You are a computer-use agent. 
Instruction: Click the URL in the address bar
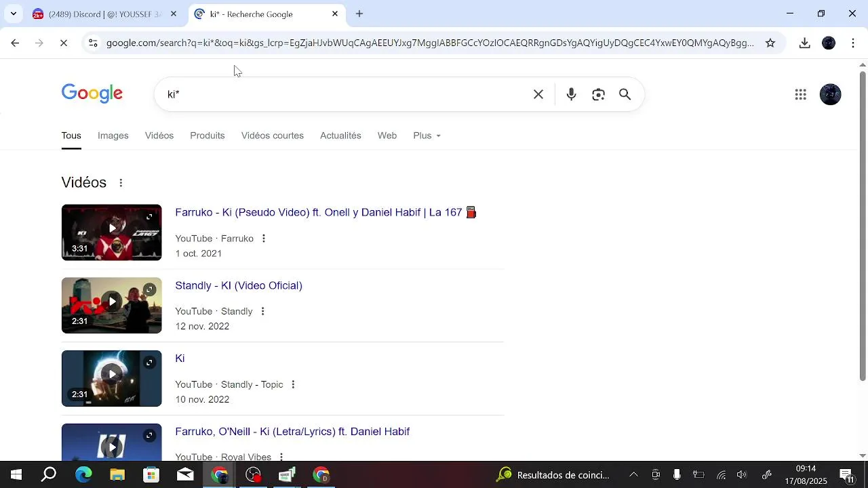coord(430,43)
